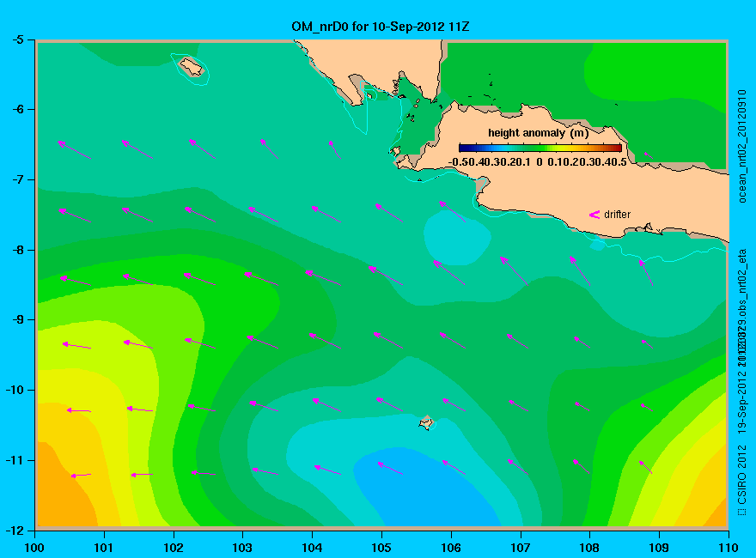The width and height of the screenshot is (756, 558).
Task: Click the y-axis label -9
Action: click(17, 320)
